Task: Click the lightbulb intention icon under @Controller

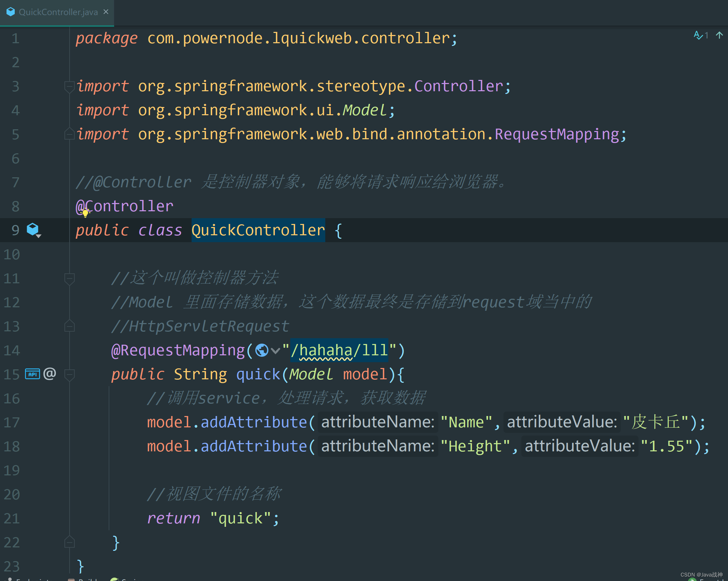Action: [x=85, y=213]
